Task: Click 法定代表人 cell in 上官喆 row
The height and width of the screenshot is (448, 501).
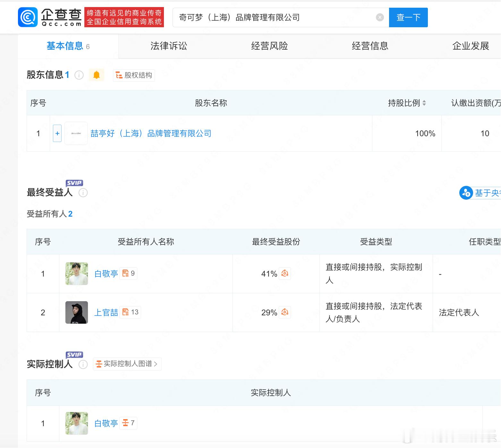Action: [x=467, y=312]
